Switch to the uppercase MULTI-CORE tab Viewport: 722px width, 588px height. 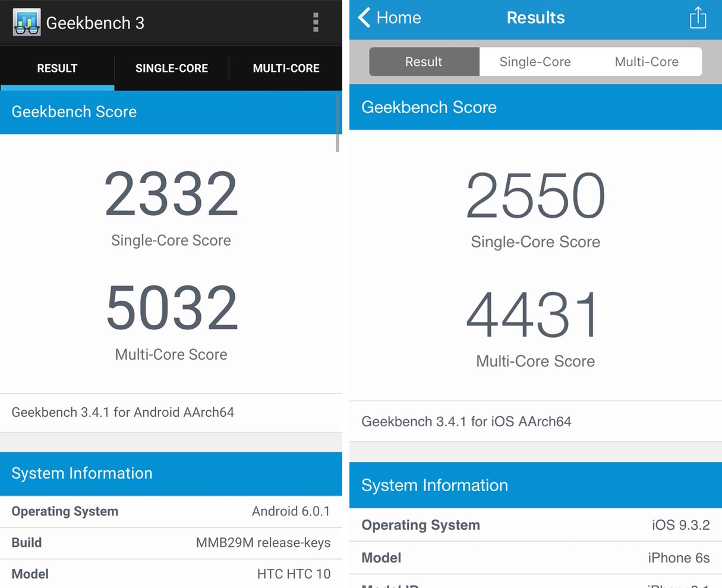286,68
